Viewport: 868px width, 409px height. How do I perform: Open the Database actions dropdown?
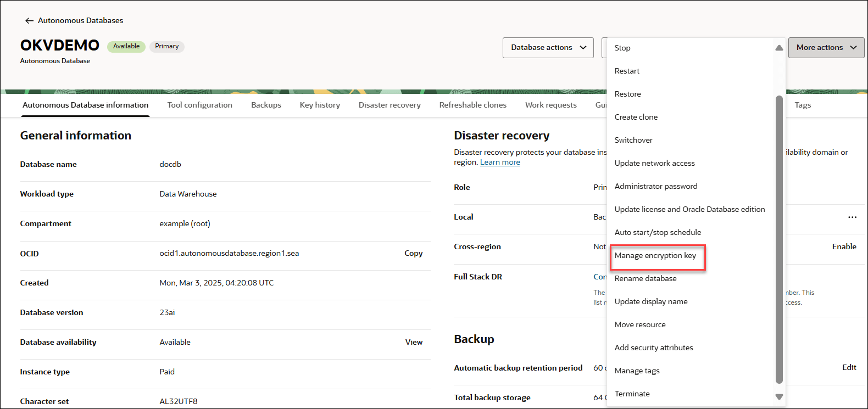tap(548, 48)
